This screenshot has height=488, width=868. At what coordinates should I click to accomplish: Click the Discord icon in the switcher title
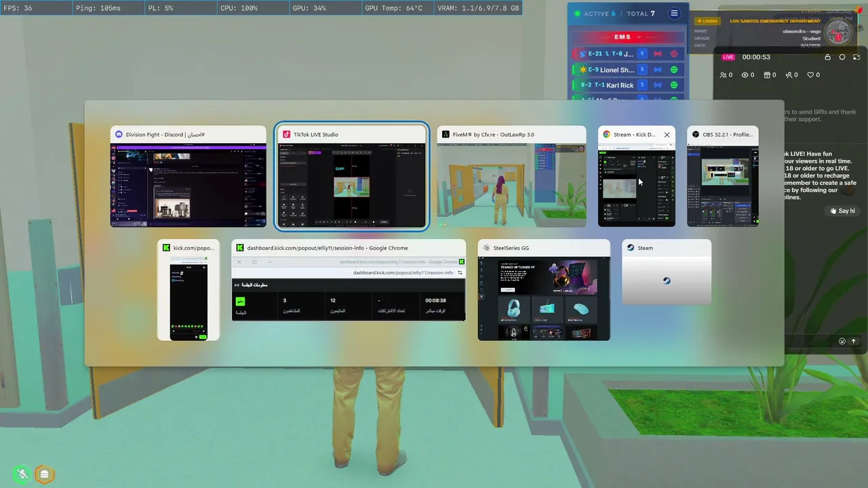pos(119,135)
